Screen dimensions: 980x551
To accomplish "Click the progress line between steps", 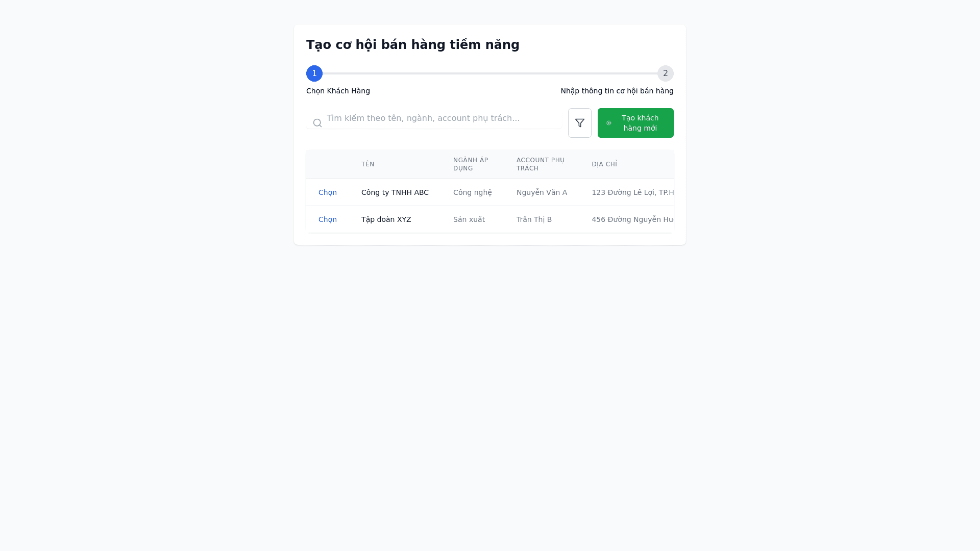I will pyautogui.click(x=490, y=73).
